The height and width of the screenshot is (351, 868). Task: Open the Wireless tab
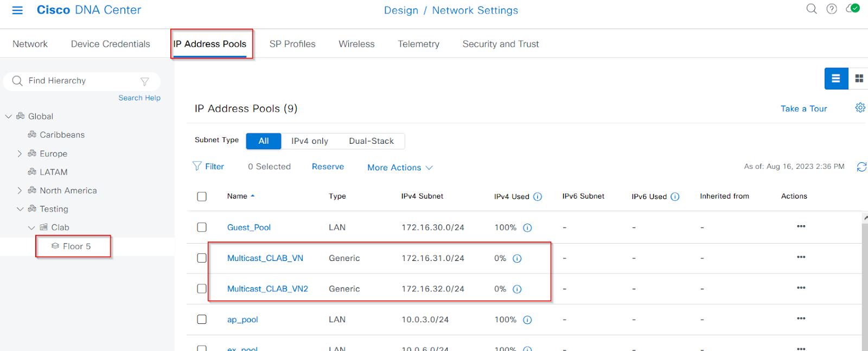[x=356, y=44]
